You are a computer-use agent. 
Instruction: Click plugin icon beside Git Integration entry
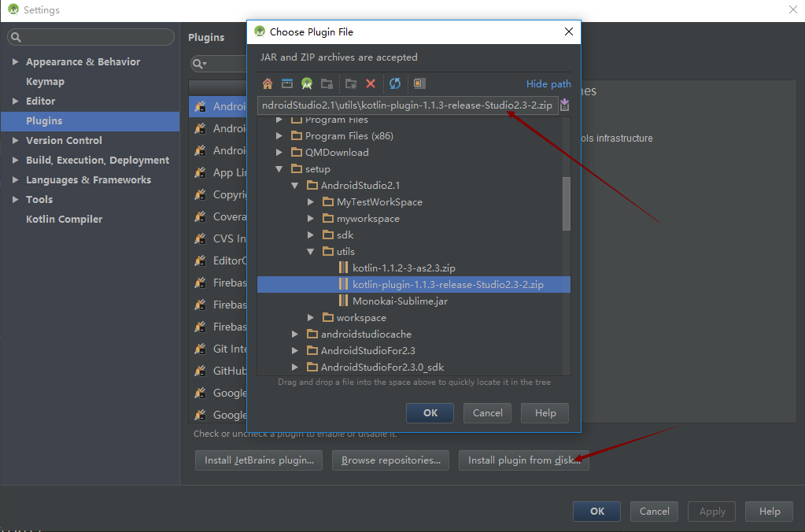[x=200, y=349]
